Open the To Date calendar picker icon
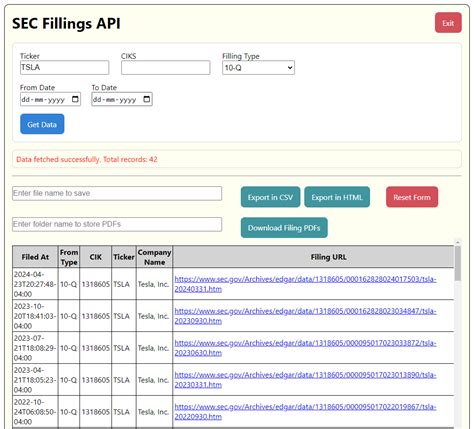 click(147, 99)
